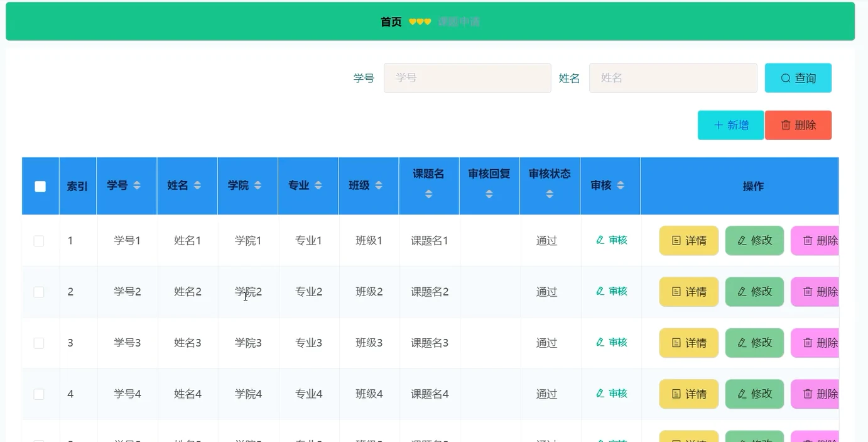Click the 班级3 cell
Viewport: 868px width, 442px height.
tap(369, 343)
